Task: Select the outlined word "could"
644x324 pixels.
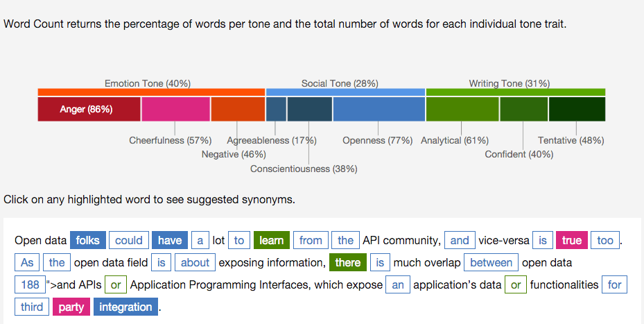Action: [x=128, y=240]
